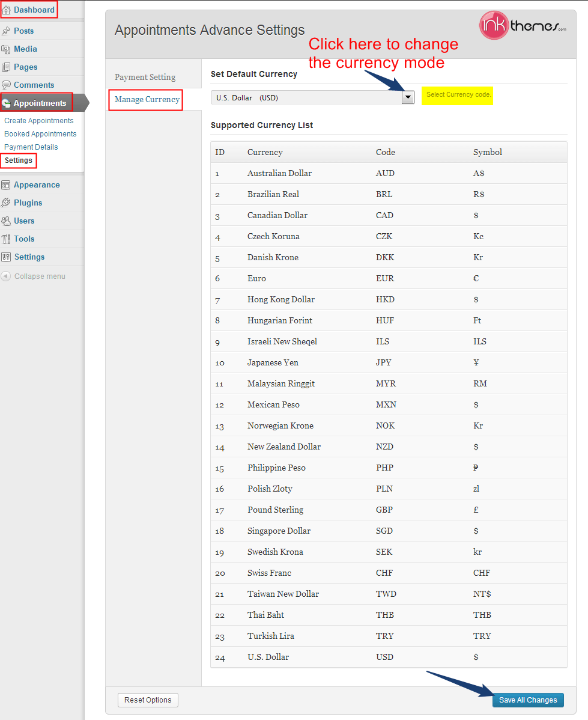Click the Save All Changes button

tap(528, 700)
